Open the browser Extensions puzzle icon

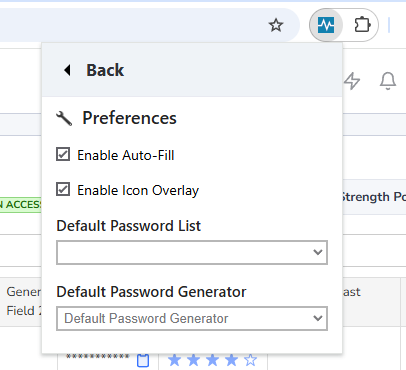[x=362, y=25]
